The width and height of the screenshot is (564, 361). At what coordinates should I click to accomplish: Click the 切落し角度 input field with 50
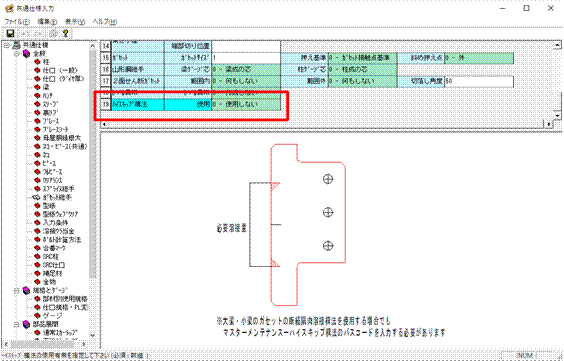[479, 81]
